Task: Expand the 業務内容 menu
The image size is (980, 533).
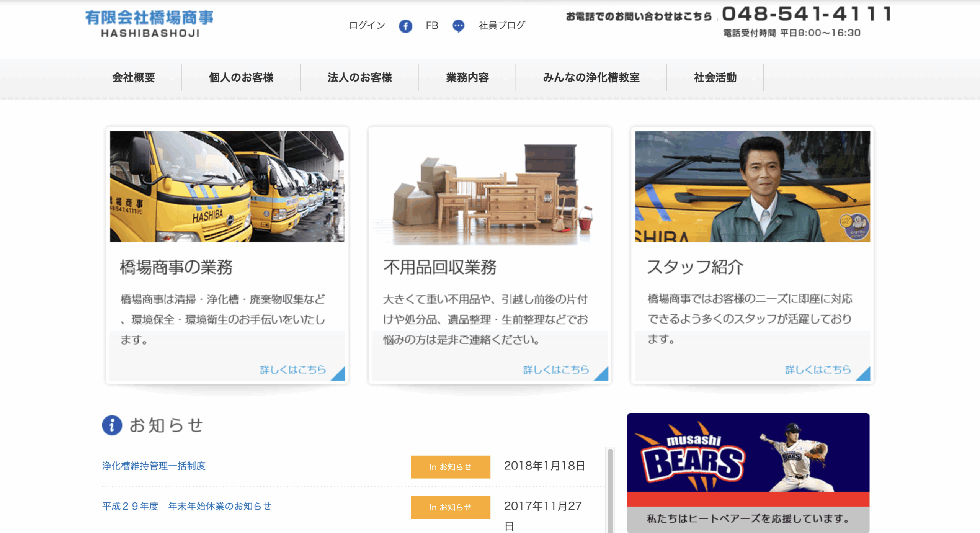Action: tap(467, 78)
